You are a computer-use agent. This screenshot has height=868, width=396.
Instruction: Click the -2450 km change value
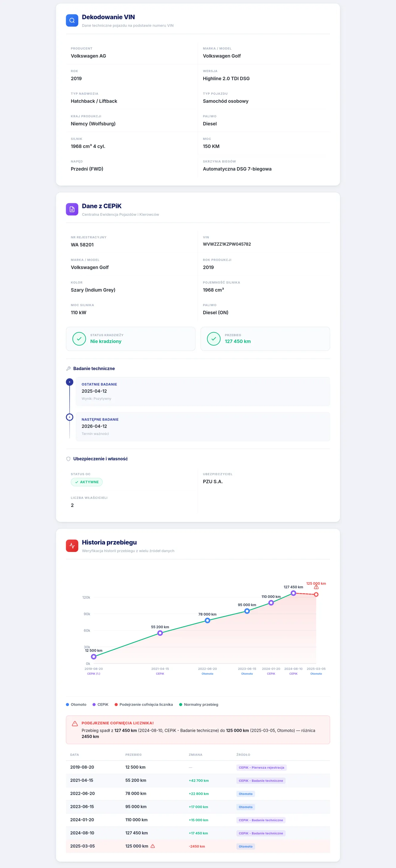tap(197, 846)
